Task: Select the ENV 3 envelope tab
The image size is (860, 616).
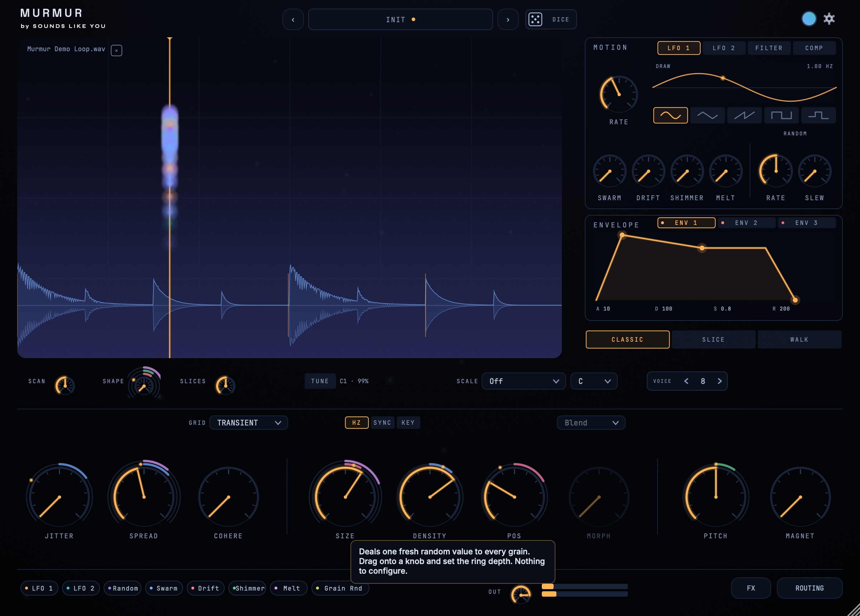Action: pyautogui.click(x=807, y=223)
